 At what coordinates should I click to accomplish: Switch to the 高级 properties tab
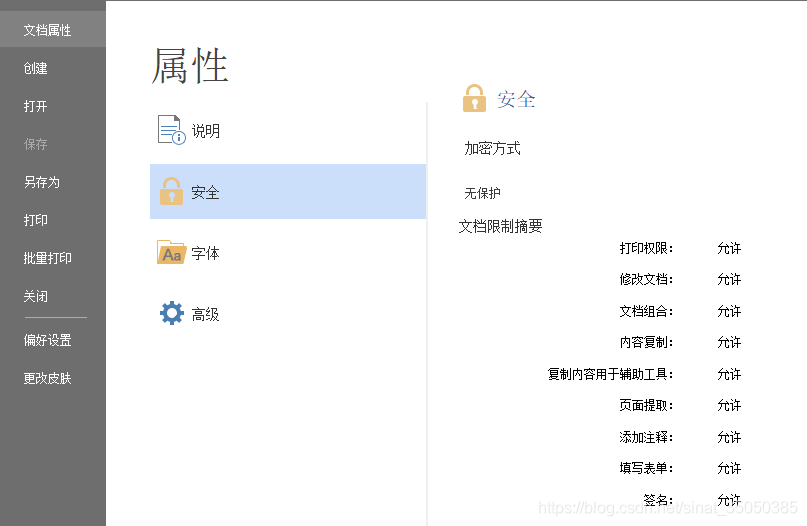288,313
